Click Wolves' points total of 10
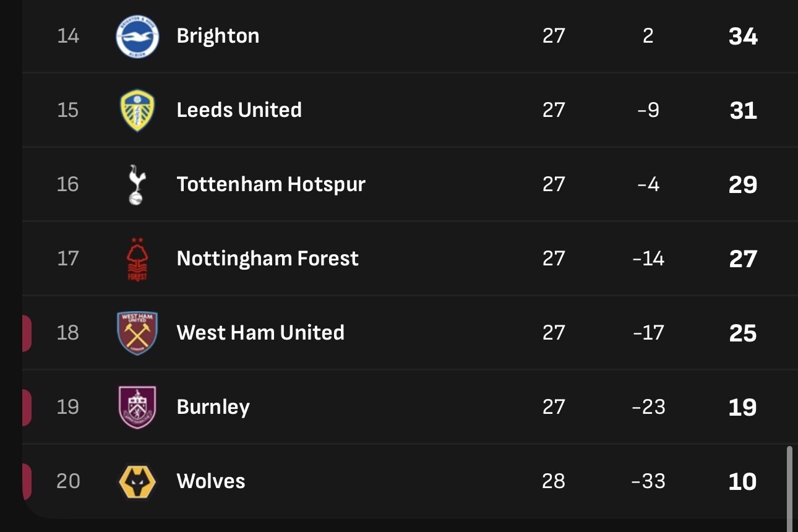798x532 pixels. tap(742, 482)
